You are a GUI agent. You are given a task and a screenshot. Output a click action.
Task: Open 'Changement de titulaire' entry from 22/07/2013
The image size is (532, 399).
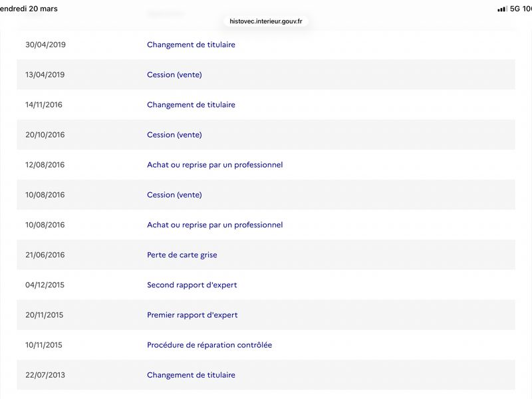point(191,375)
